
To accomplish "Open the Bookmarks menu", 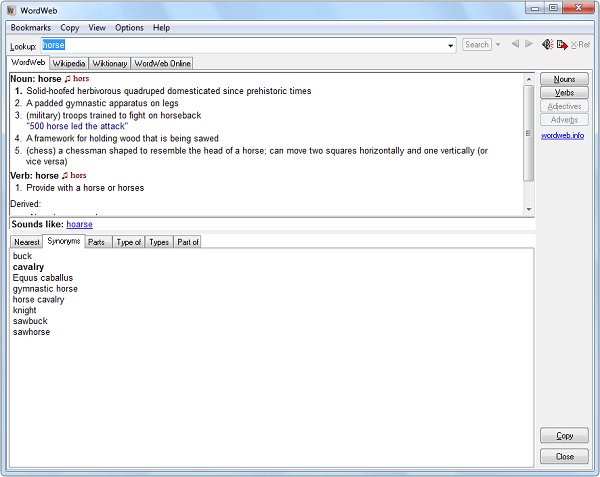I will coord(31,28).
